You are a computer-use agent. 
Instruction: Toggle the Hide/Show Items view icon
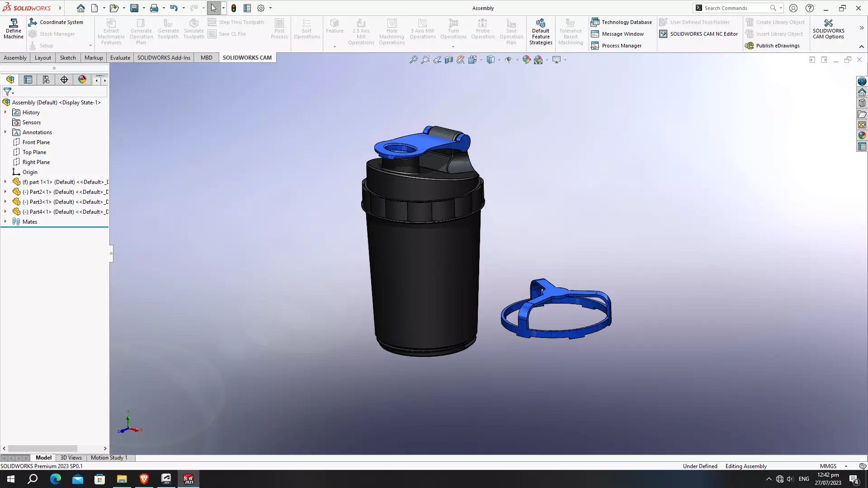508,60
